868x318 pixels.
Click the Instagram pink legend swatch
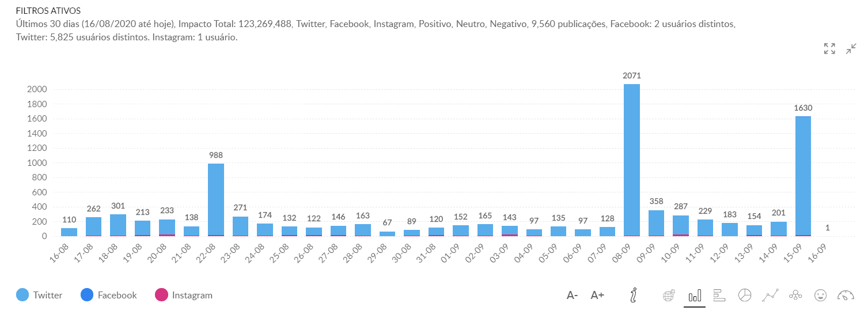coord(162,296)
